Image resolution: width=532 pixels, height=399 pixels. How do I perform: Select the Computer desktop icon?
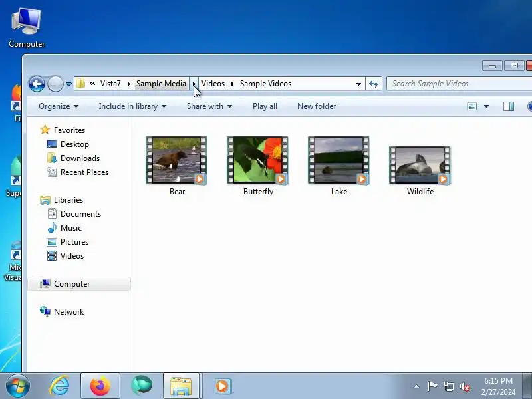[27, 28]
